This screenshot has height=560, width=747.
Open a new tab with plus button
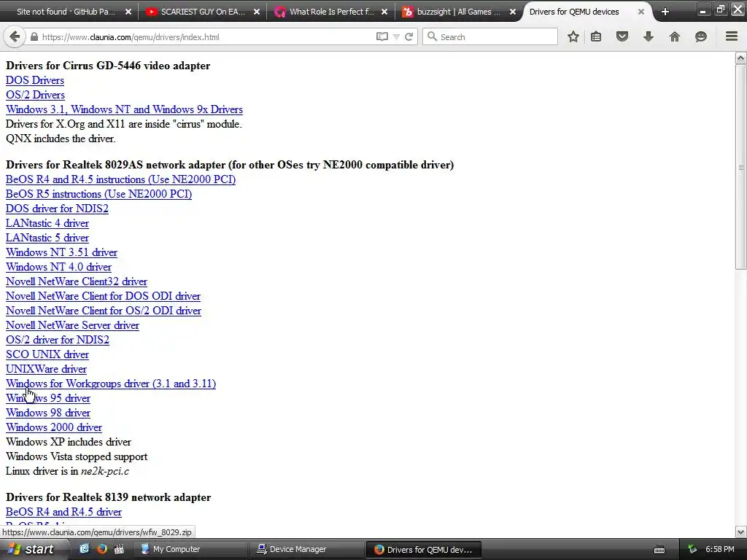tap(665, 12)
